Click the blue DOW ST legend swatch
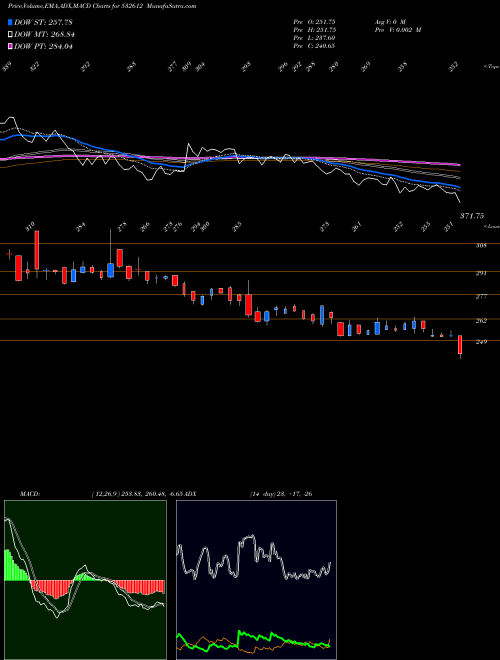Screen dimensions: 500x660 11,22
